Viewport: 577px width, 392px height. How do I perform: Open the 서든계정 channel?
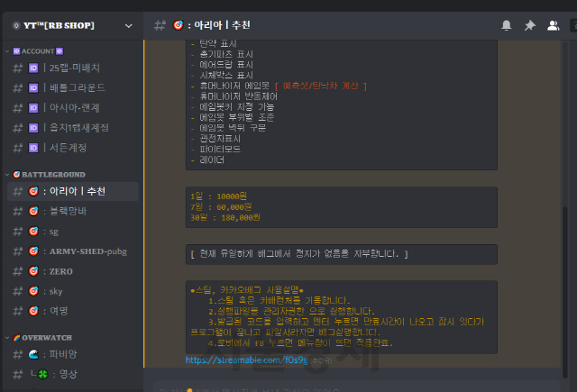[x=72, y=147]
